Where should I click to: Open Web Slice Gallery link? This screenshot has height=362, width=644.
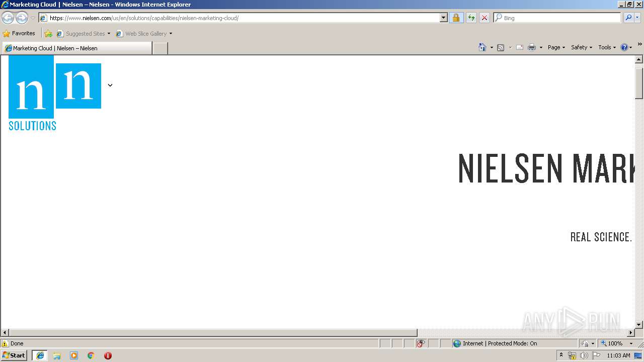(144, 34)
